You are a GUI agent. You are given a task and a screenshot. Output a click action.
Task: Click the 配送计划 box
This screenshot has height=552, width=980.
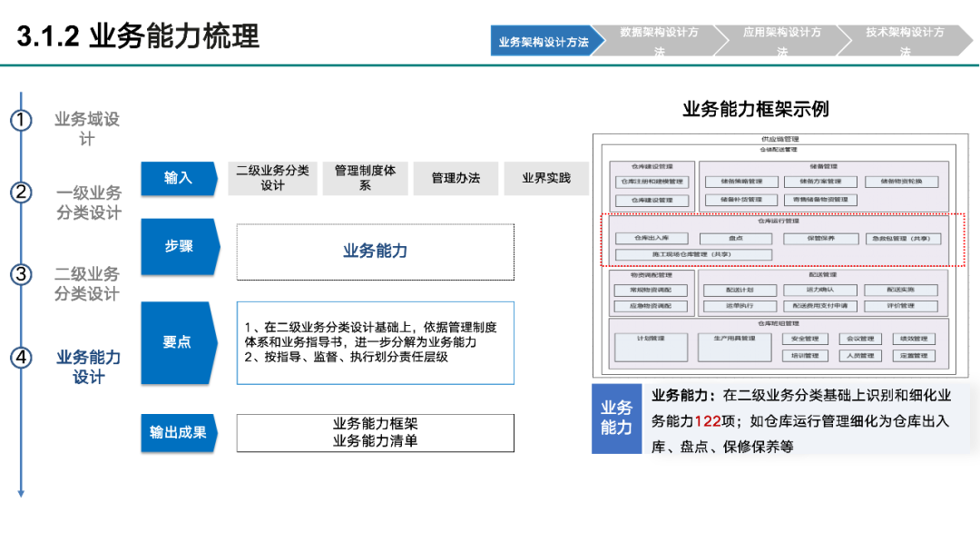coord(740,290)
